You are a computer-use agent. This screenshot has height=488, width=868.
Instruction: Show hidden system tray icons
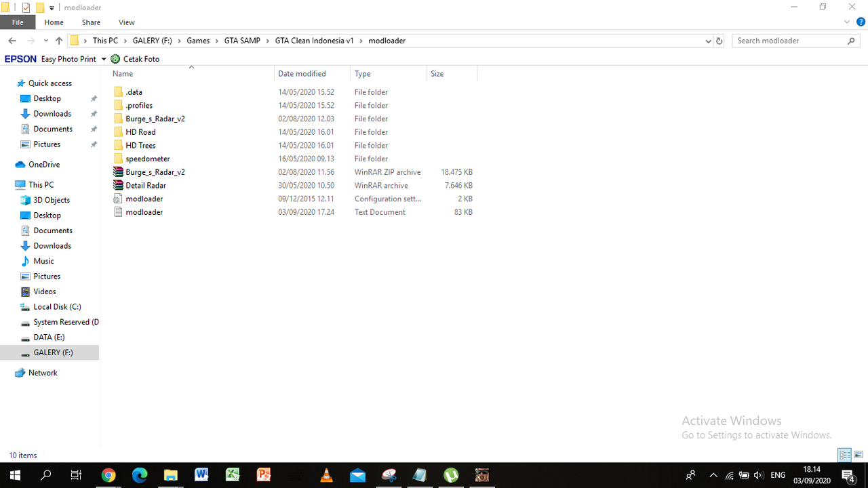713,475
